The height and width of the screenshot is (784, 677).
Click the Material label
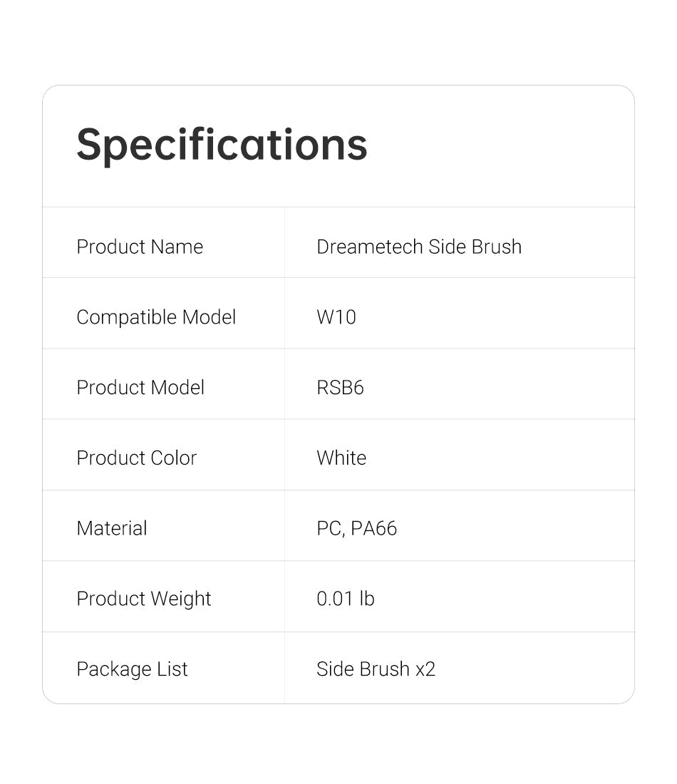(x=112, y=529)
